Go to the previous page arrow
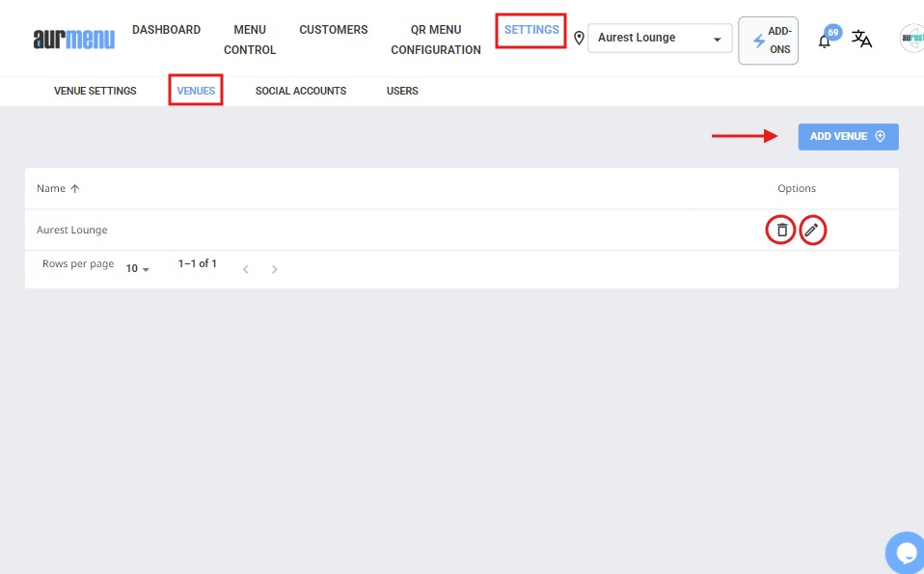 (x=246, y=269)
